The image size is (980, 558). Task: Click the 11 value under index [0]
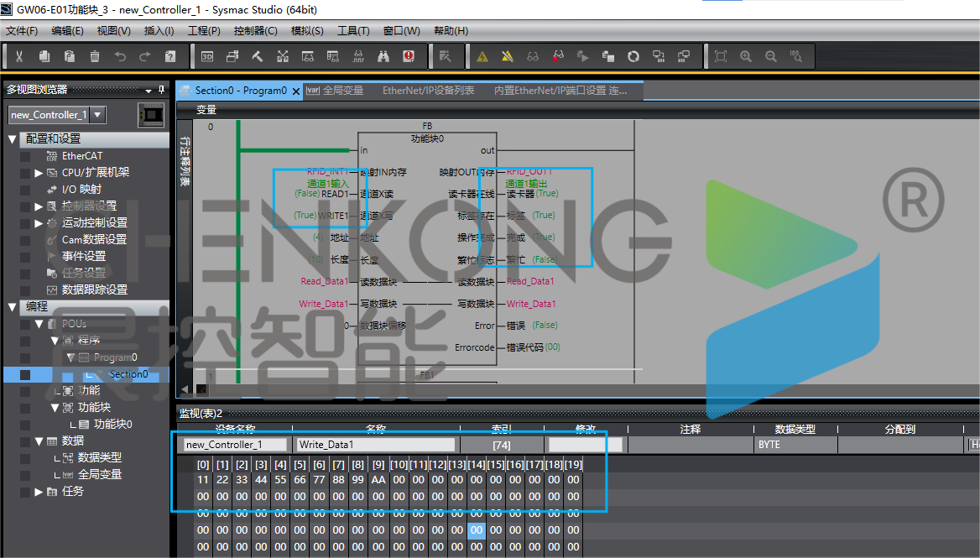(202, 480)
